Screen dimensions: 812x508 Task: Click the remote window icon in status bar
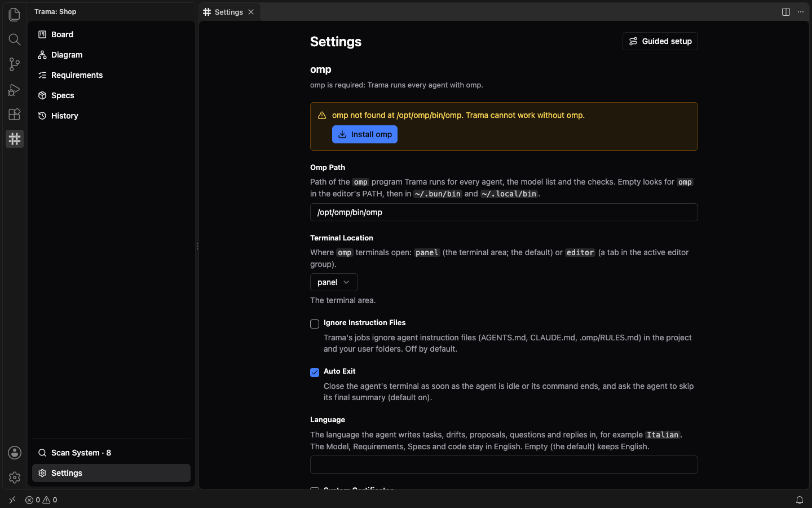click(x=12, y=500)
